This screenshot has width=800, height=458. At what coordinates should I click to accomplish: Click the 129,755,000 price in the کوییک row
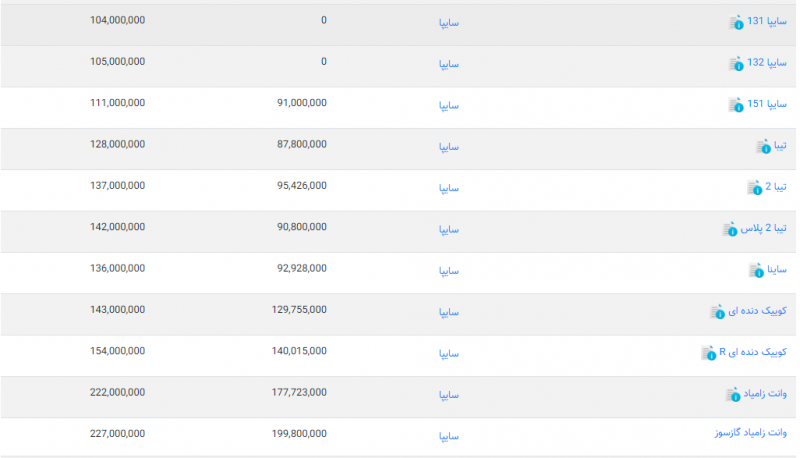(x=299, y=310)
